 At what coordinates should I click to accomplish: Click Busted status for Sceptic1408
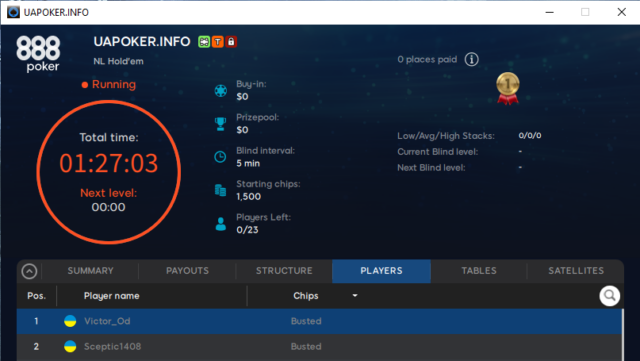(306, 347)
